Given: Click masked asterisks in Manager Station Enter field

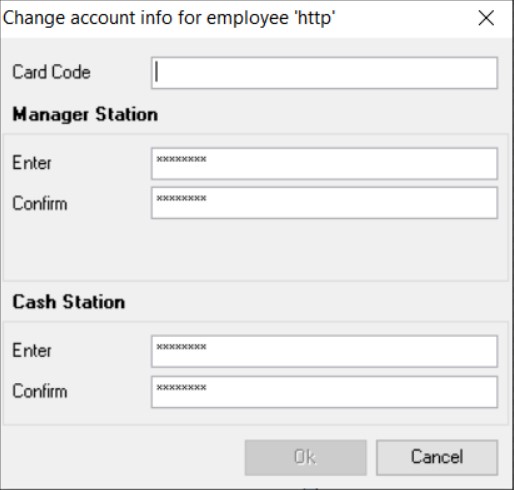Looking at the screenshot, I should [181, 159].
